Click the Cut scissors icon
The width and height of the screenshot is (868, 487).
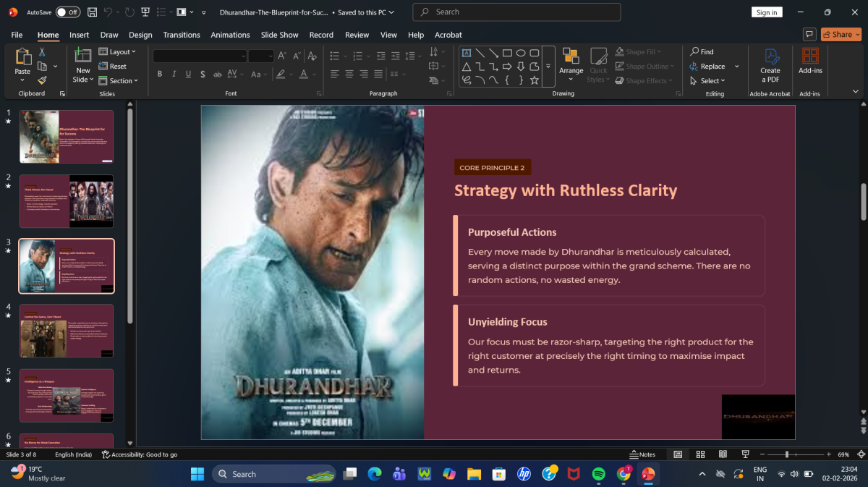(x=42, y=52)
